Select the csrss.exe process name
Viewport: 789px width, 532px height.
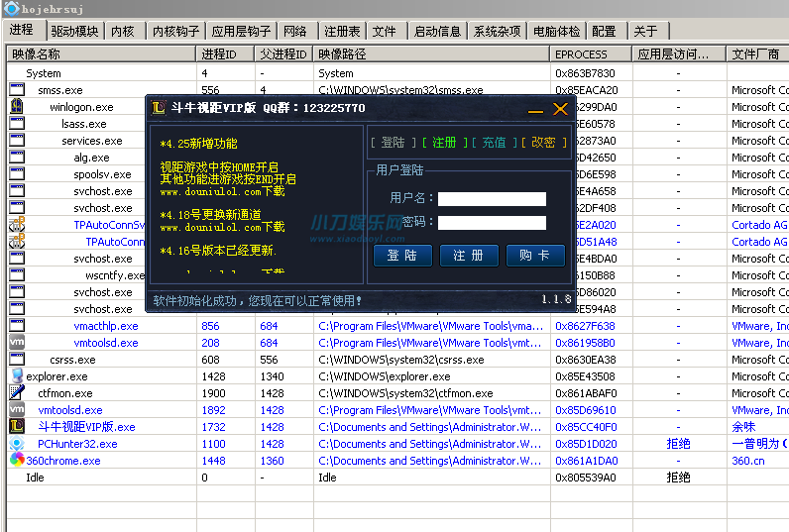tap(72, 360)
